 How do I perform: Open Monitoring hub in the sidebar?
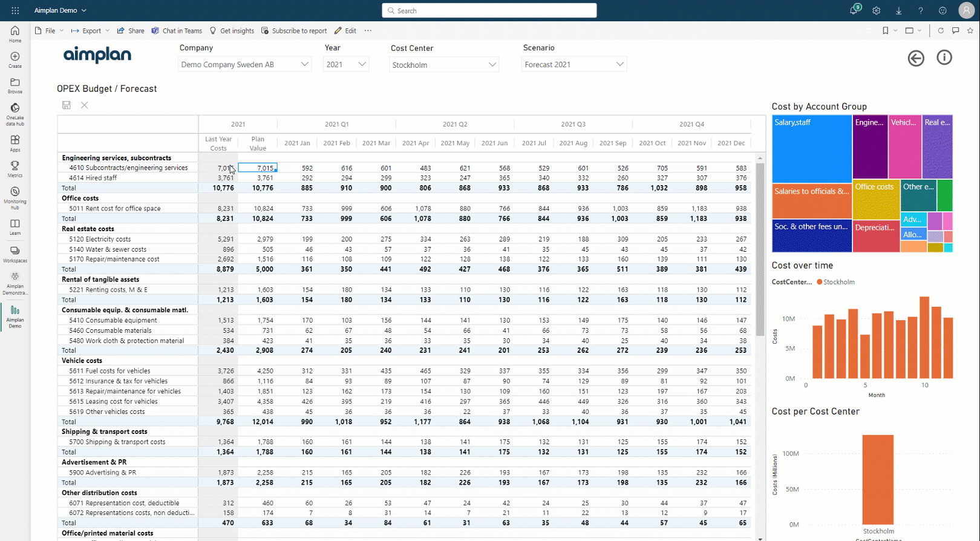[15, 198]
